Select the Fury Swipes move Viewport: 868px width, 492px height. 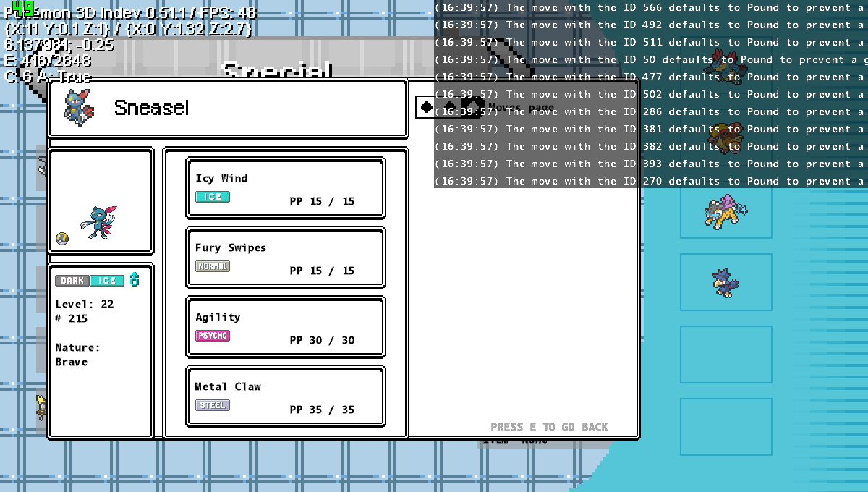286,258
